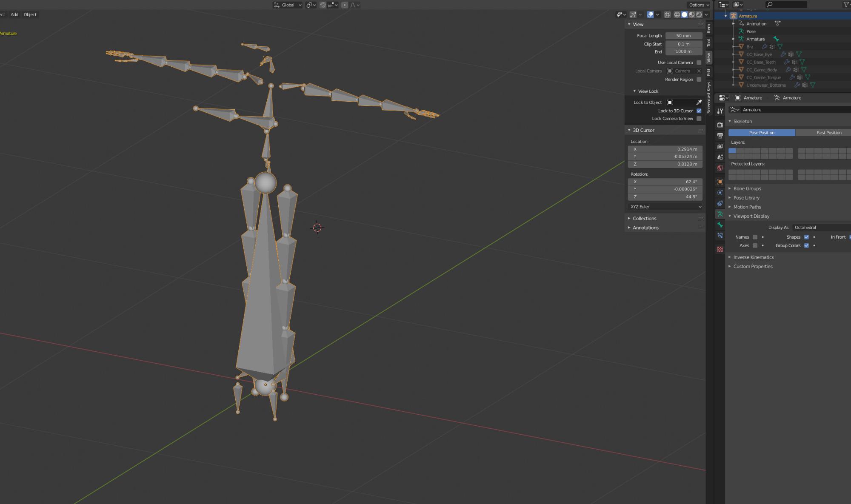Screen dimensions: 851x504
Task: Open the Edit sidebar tab
Action: (708, 72)
